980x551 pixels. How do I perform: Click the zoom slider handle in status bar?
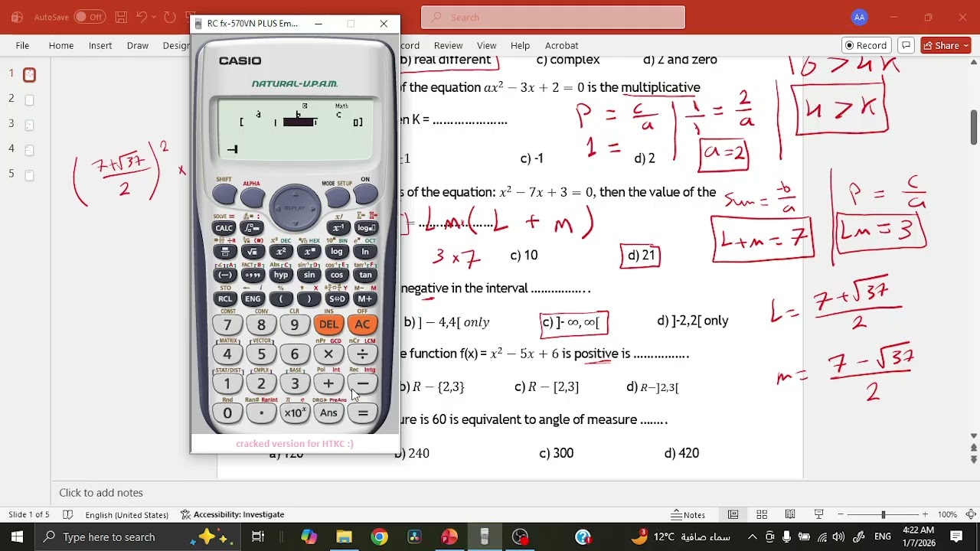[x=883, y=514]
